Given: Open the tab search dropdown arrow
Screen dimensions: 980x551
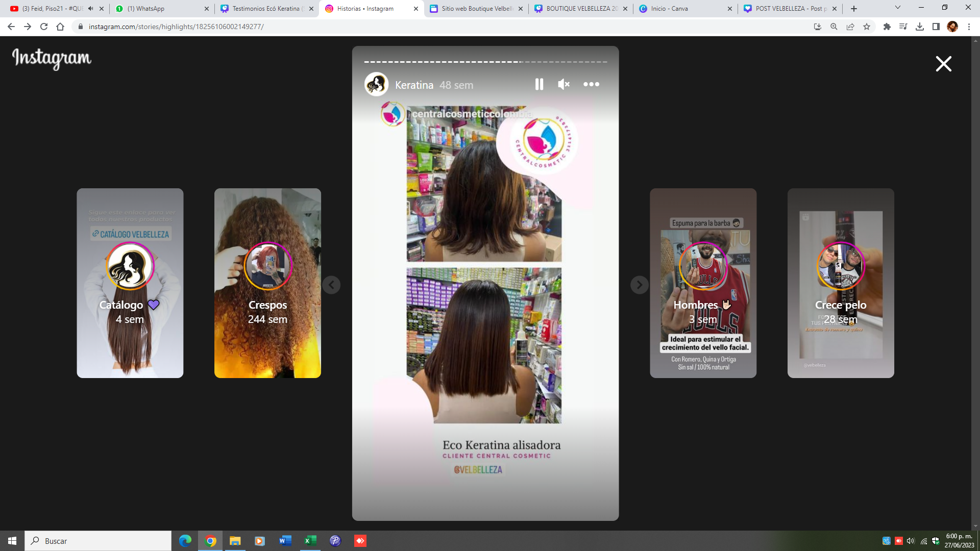Looking at the screenshot, I should click(x=898, y=8).
